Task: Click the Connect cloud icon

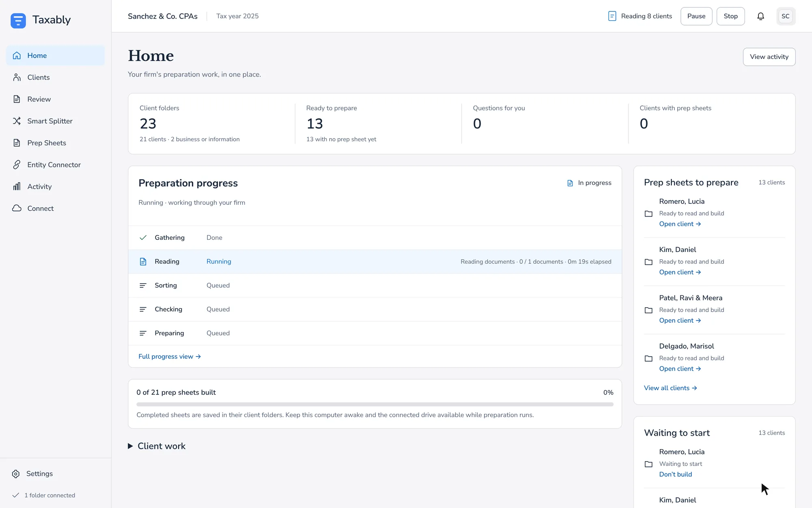Action: 17,208
